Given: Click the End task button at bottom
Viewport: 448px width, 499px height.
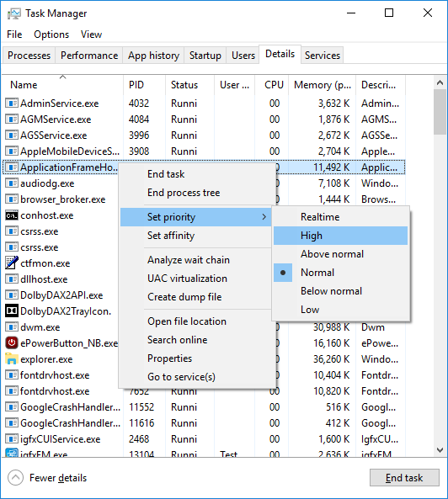Looking at the screenshot, I should [404, 477].
